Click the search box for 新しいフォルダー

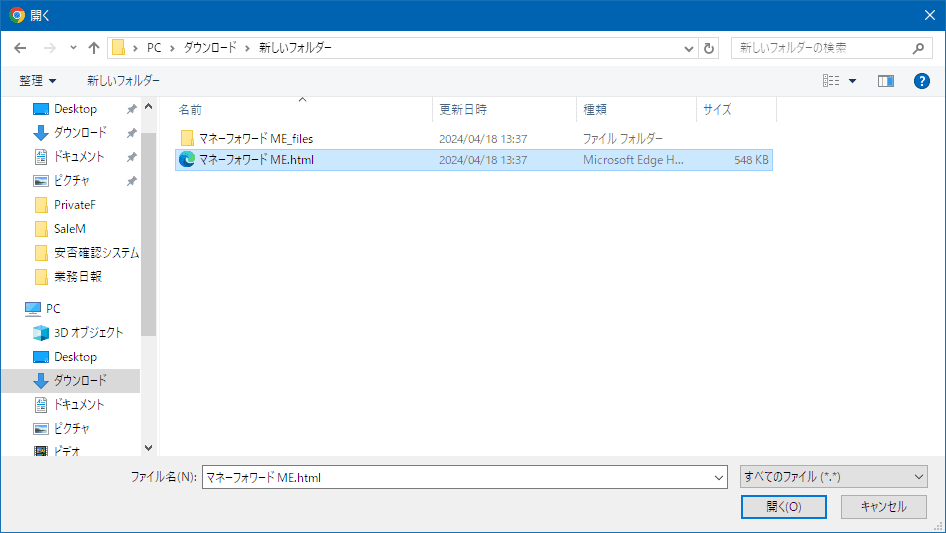(x=820, y=48)
